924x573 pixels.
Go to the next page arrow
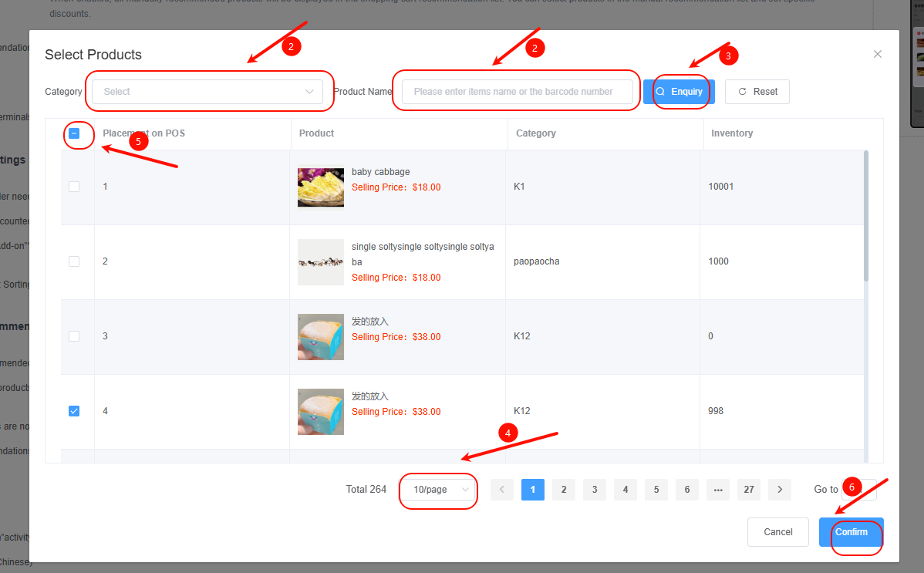pos(780,490)
